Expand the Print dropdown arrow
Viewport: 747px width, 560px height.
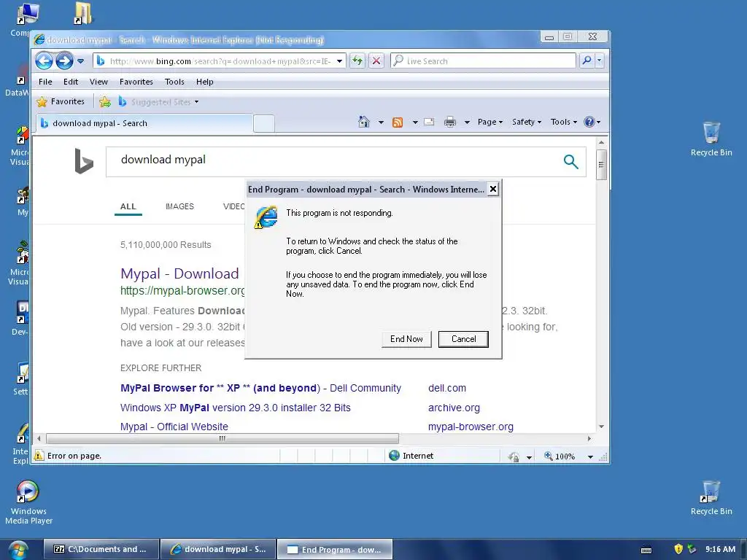(467, 122)
